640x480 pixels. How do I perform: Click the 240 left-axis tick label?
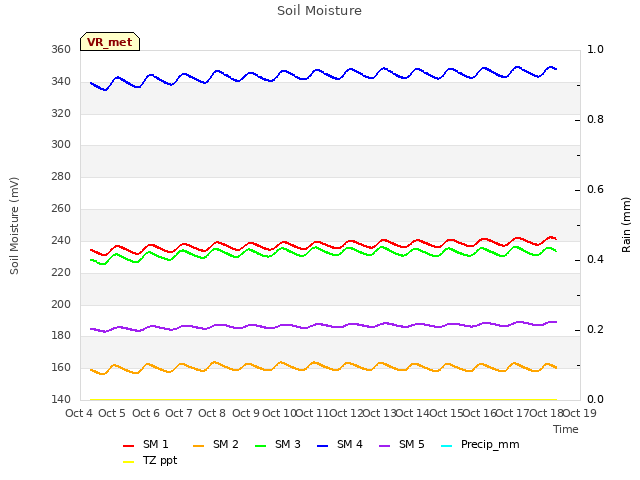pyautogui.click(x=61, y=240)
